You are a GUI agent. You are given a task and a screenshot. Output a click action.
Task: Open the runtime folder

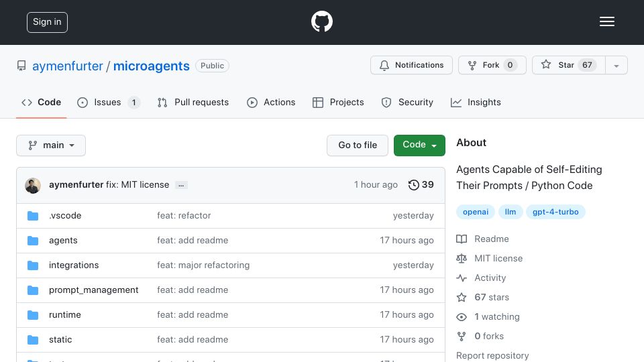click(x=64, y=315)
